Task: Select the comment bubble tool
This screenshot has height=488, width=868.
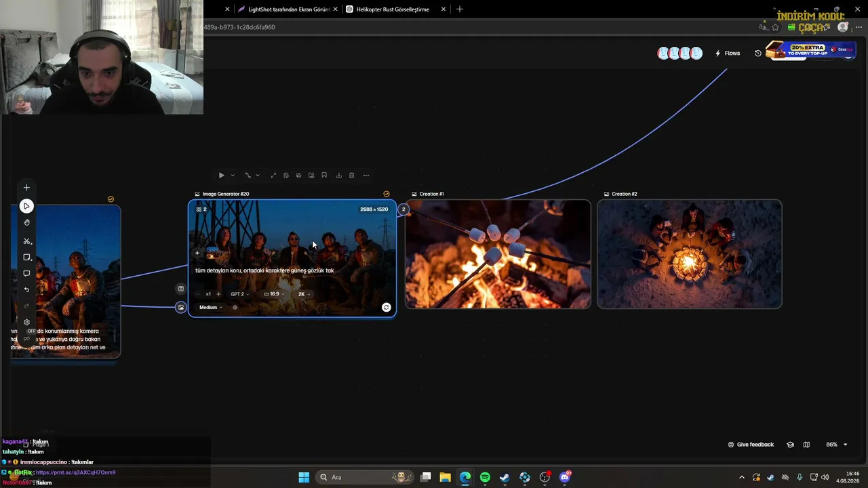Action: click(26, 274)
